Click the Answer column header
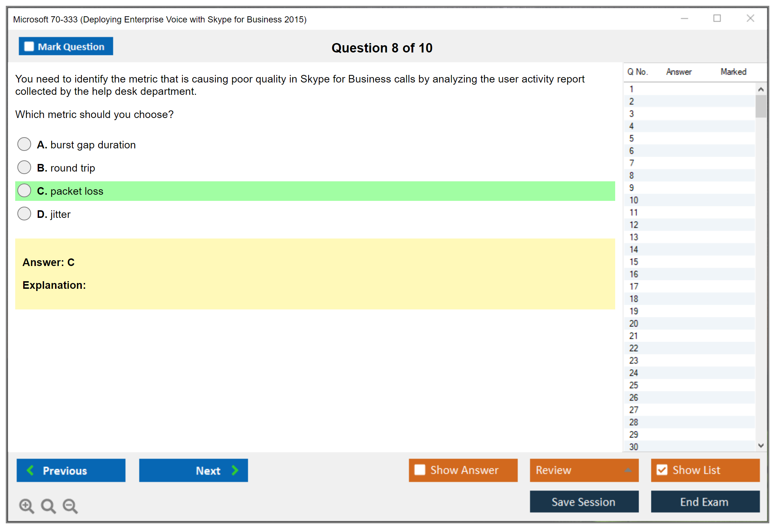The image size is (778, 532). [678, 72]
